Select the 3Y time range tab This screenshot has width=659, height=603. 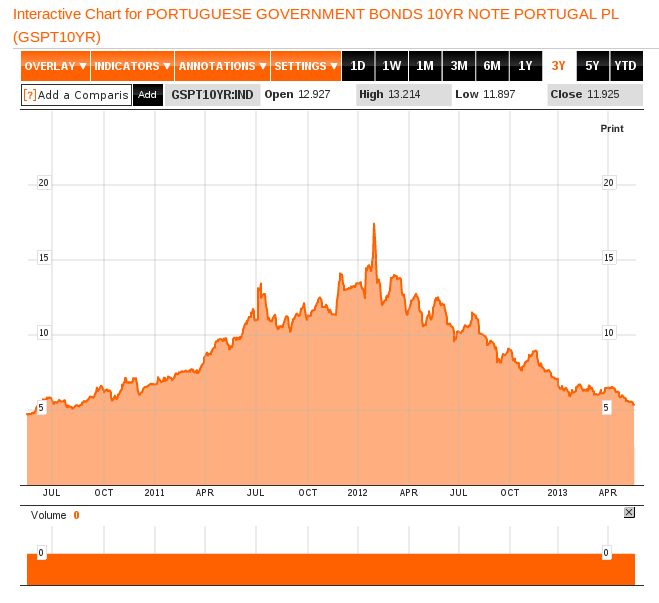[x=559, y=66]
